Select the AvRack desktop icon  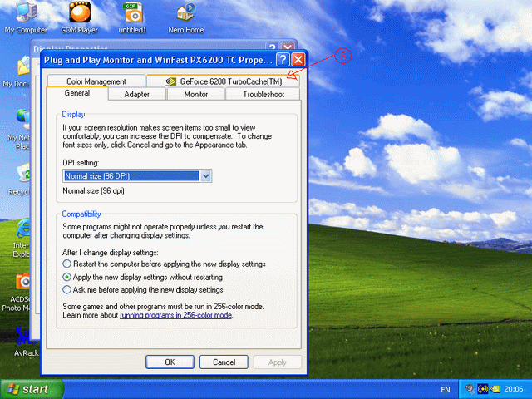pyautogui.click(x=26, y=341)
